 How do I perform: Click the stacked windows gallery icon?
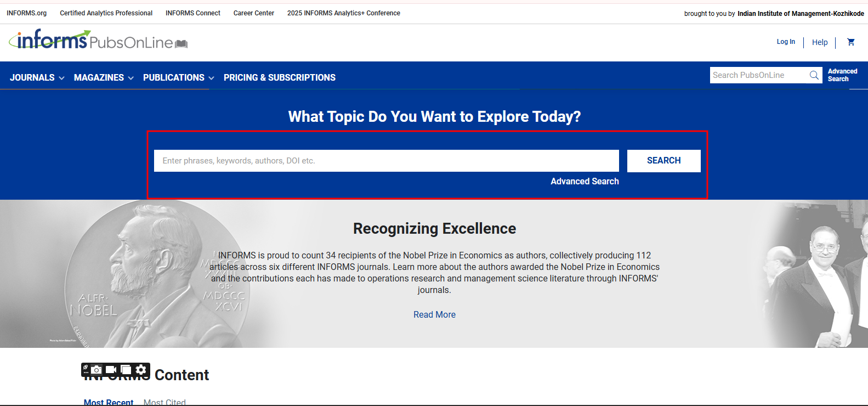pos(126,370)
